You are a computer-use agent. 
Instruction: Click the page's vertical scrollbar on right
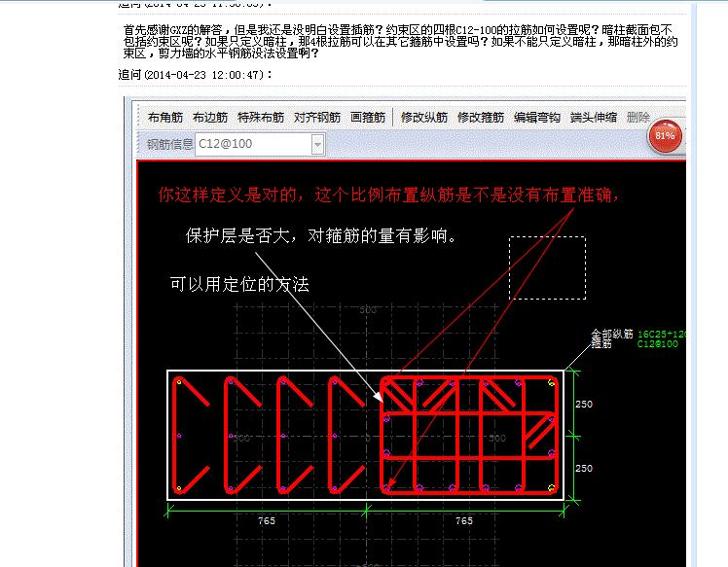[693, 284]
